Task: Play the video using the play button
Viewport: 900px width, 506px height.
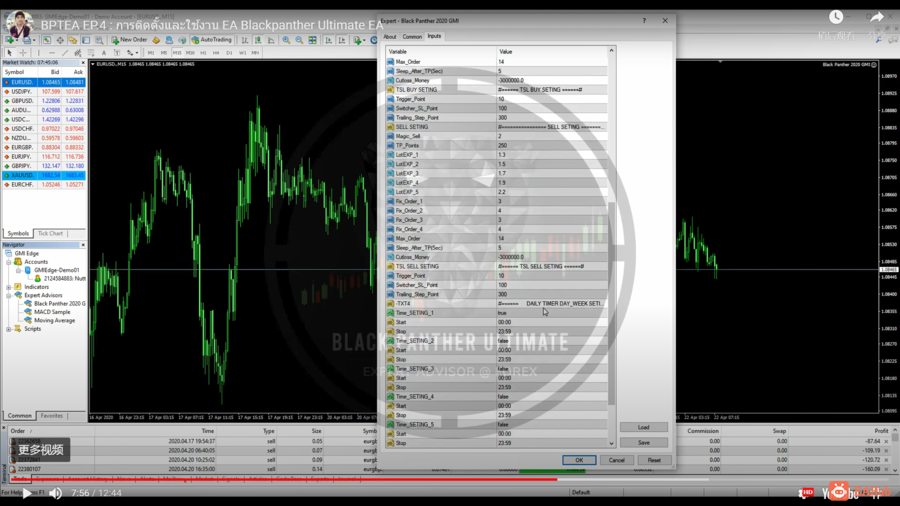Action: coord(27,493)
